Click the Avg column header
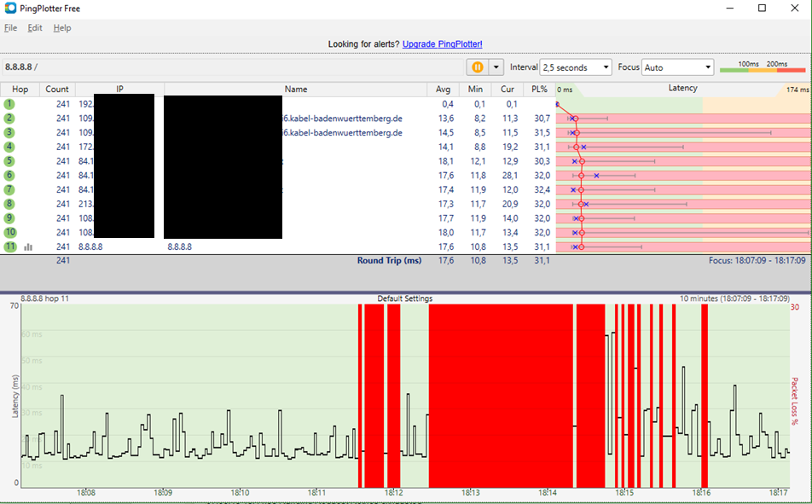This screenshot has width=812, height=504. coord(443,89)
